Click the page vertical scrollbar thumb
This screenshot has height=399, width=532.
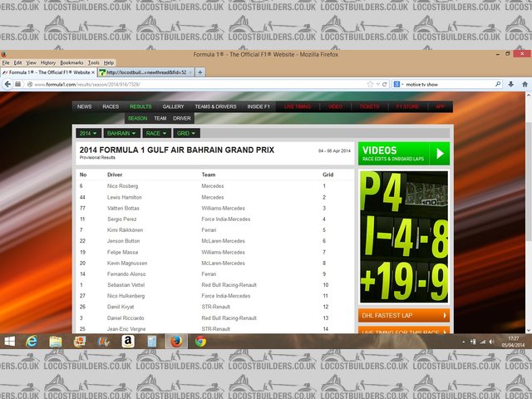(x=529, y=181)
